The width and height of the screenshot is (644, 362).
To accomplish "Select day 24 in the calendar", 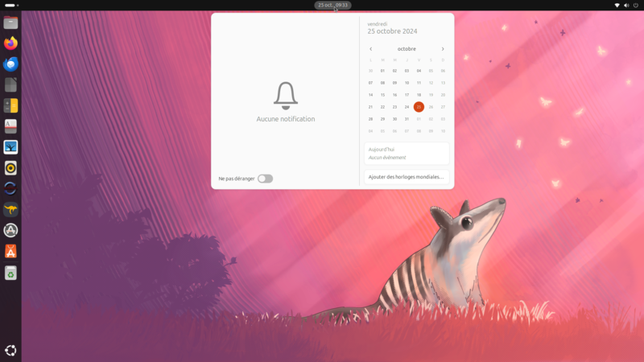I will 407,107.
